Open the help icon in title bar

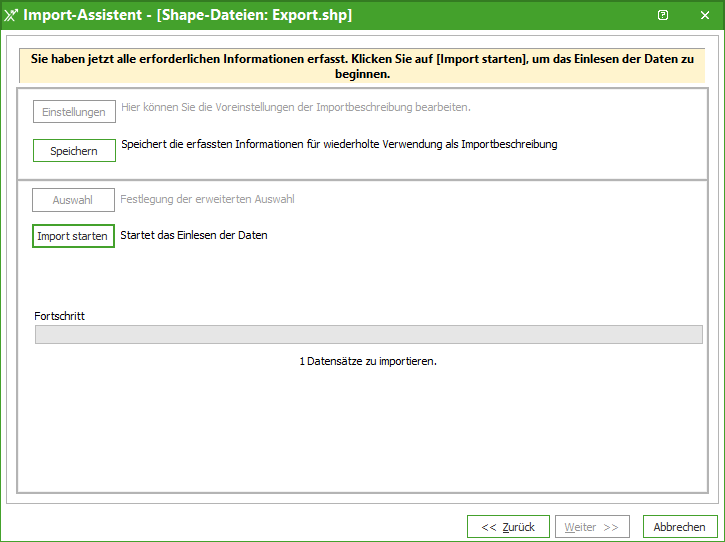coord(663,15)
